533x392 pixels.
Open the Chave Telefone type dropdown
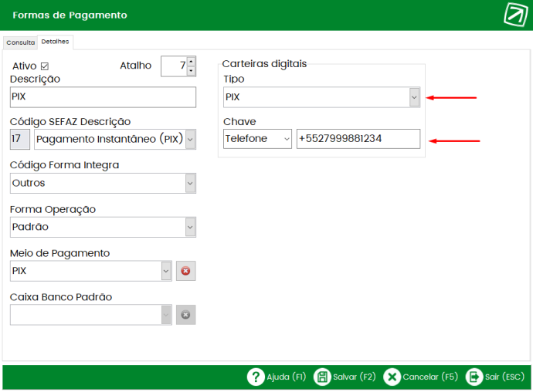point(287,139)
